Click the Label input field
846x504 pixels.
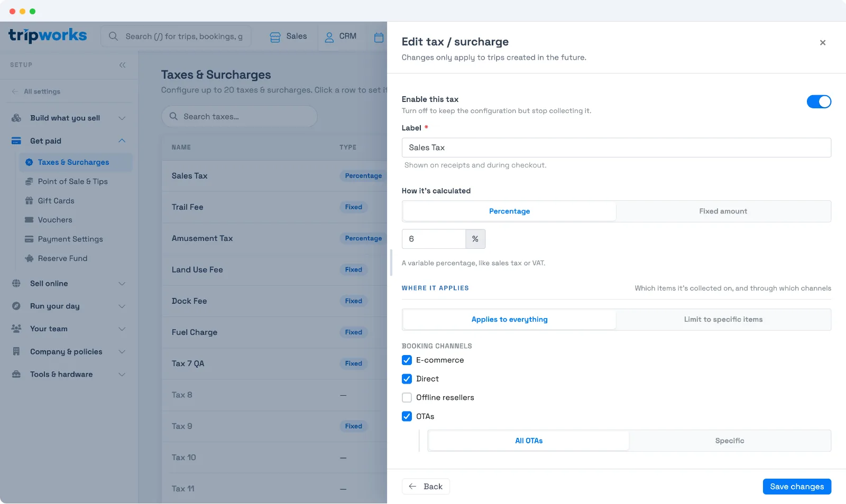[616, 148]
